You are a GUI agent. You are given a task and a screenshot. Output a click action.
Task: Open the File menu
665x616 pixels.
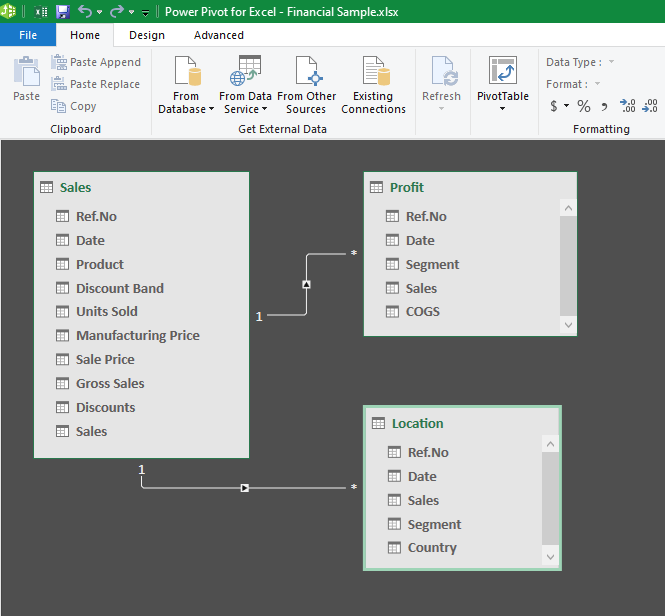28,35
